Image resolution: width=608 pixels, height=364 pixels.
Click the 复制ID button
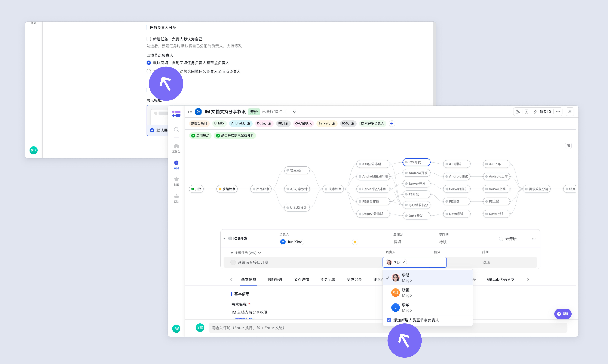tap(545, 112)
